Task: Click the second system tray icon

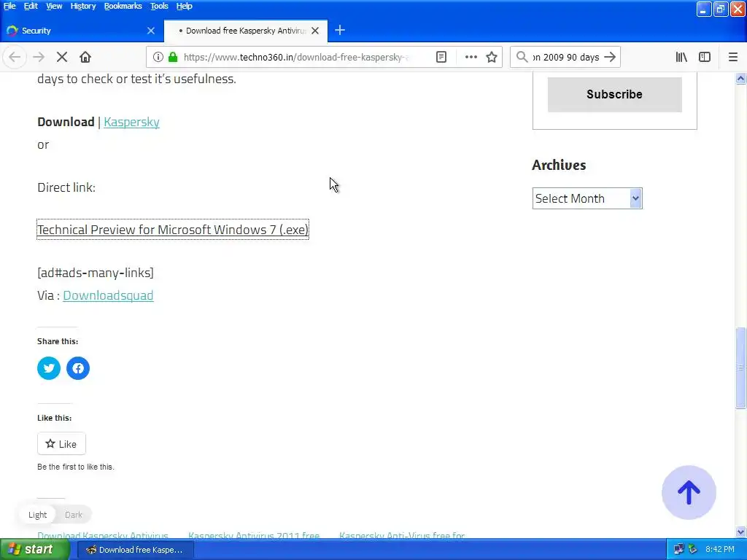Action: (x=693, y=550)
